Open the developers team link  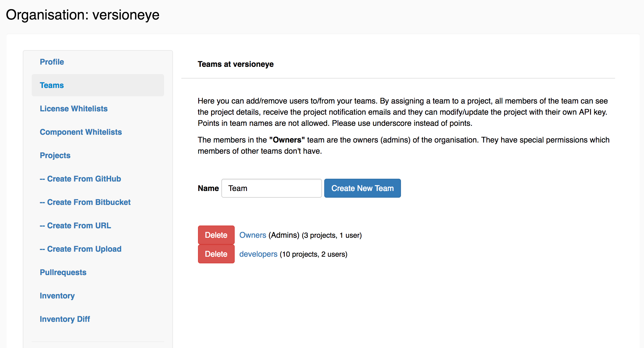click(x=258, y=254)
